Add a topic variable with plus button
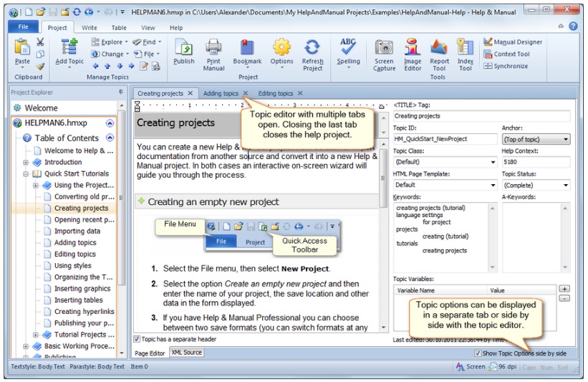The image size is (588, 382). pos(564,289)
